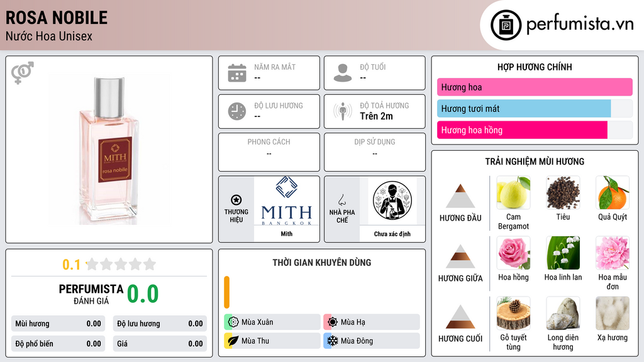Click the Cam Bergamot note image
The image size is (644, 362).
coord(513,192)
